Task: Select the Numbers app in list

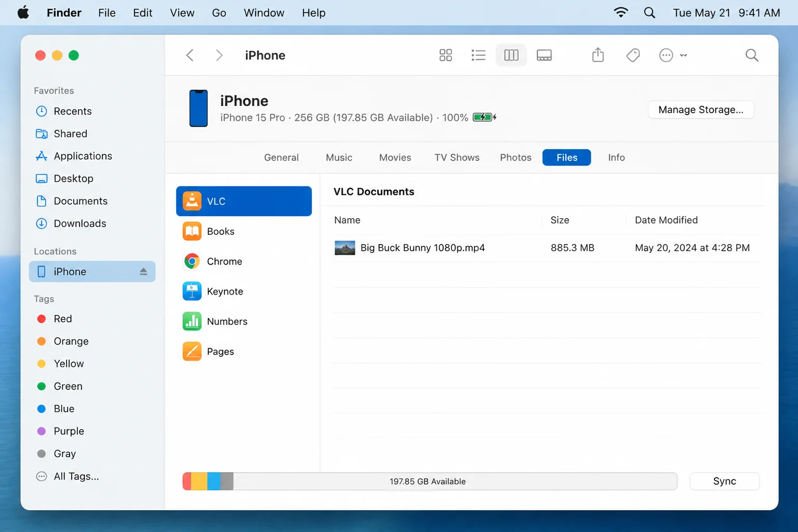Action: click(244, 322)
